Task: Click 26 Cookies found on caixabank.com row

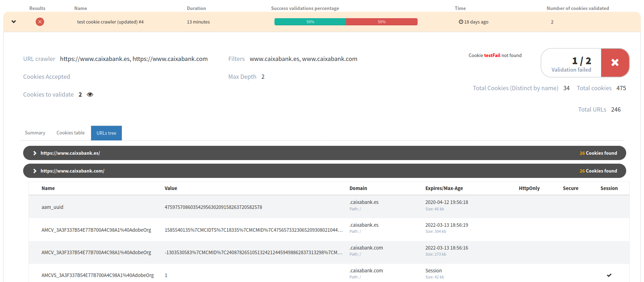Action: 598,171
